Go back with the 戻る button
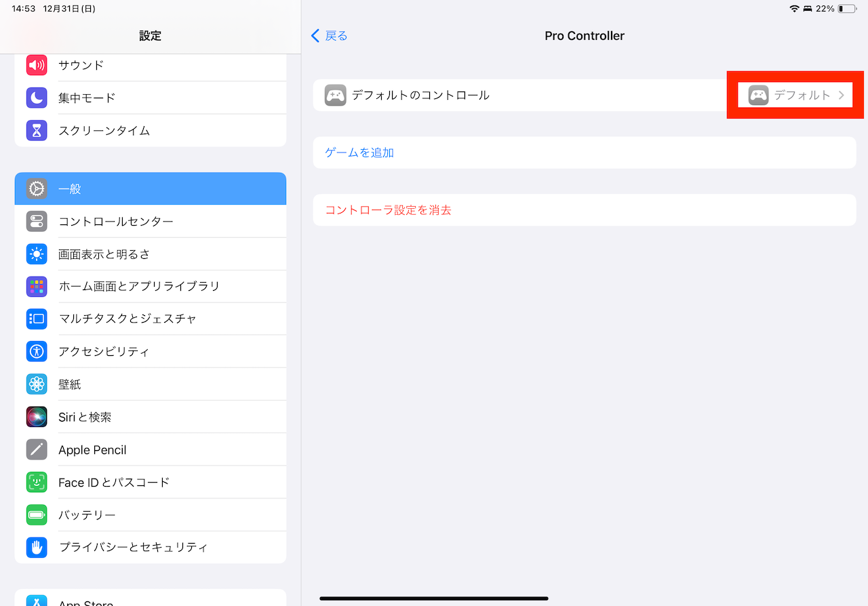This screenshot has width=868, height=606. point(330,36)
